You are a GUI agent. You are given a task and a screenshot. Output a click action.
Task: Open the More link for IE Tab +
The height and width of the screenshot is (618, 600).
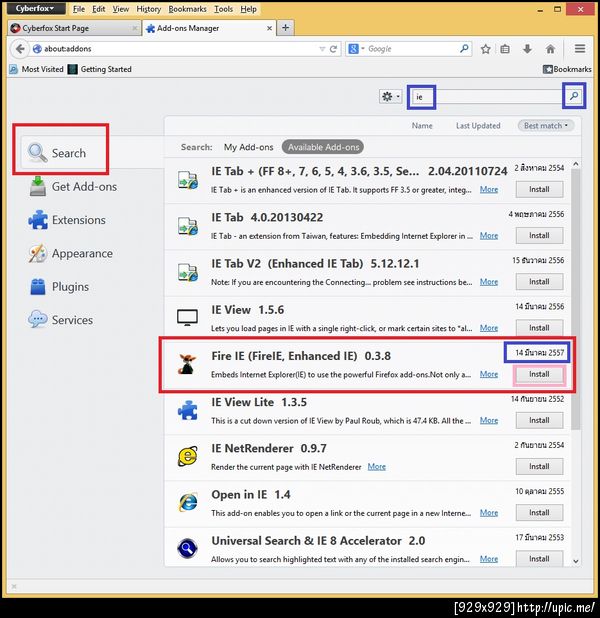[488, 190]
